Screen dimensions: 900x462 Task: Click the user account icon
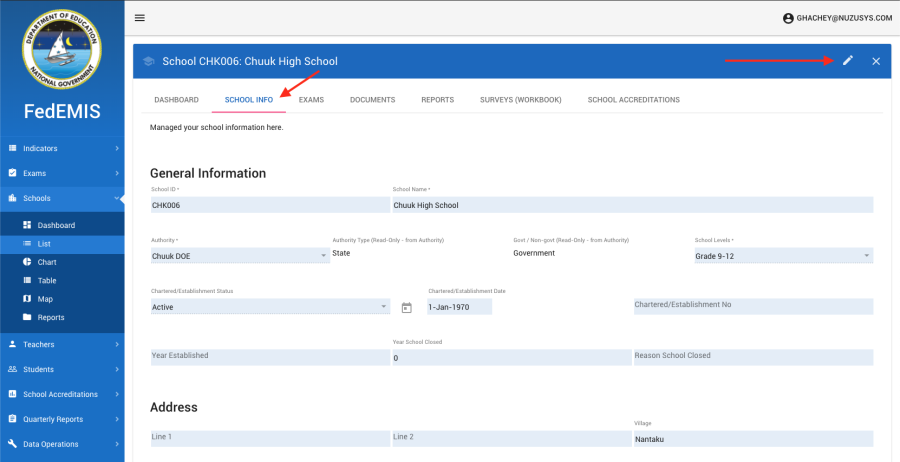pos(788,18)
